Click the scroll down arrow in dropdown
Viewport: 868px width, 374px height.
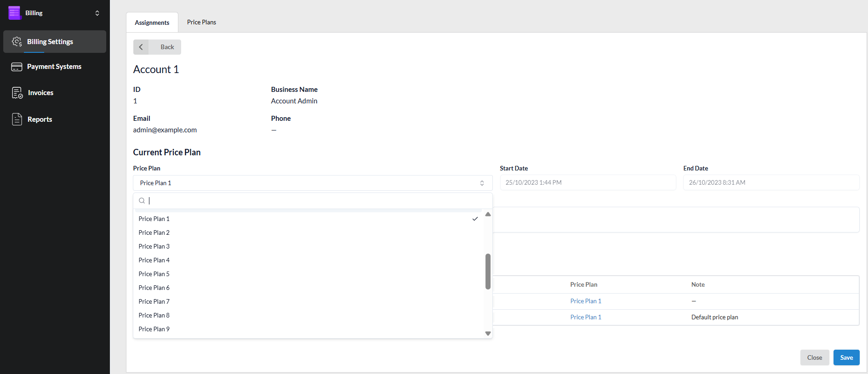[x=488, y=334]
